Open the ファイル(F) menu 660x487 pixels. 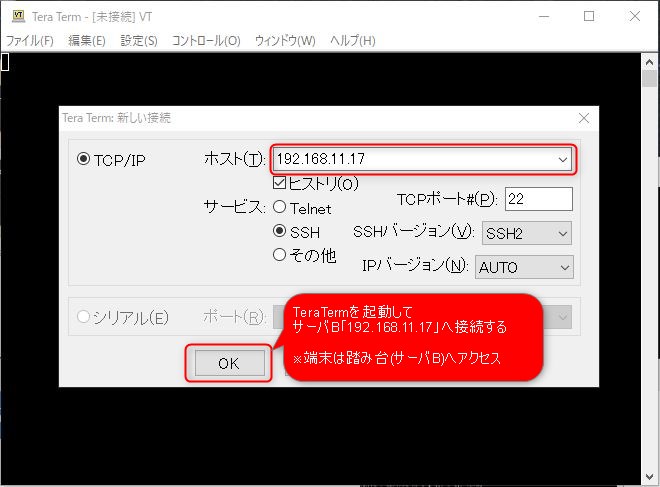coord(29,41)
